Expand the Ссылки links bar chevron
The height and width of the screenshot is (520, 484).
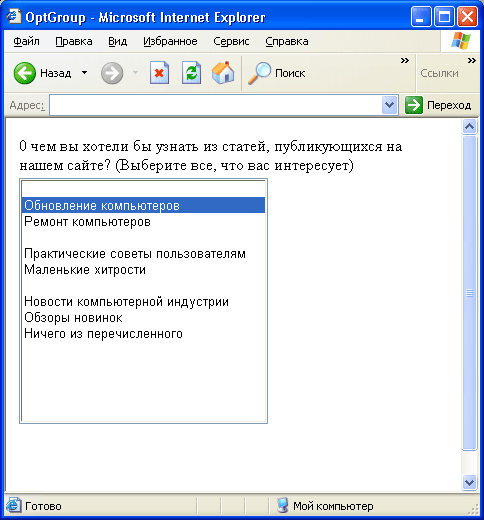[x=471, y=61]
